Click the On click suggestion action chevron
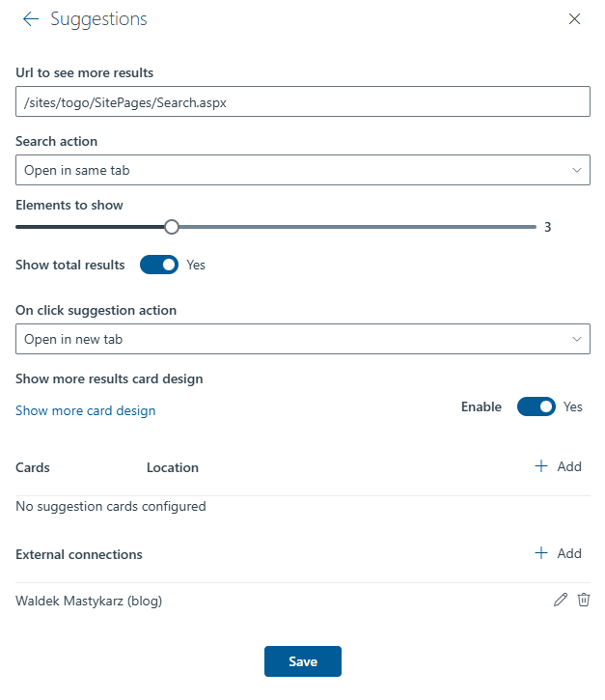The width and height of the screenshot is (605, 700). (x=577, y=339)
